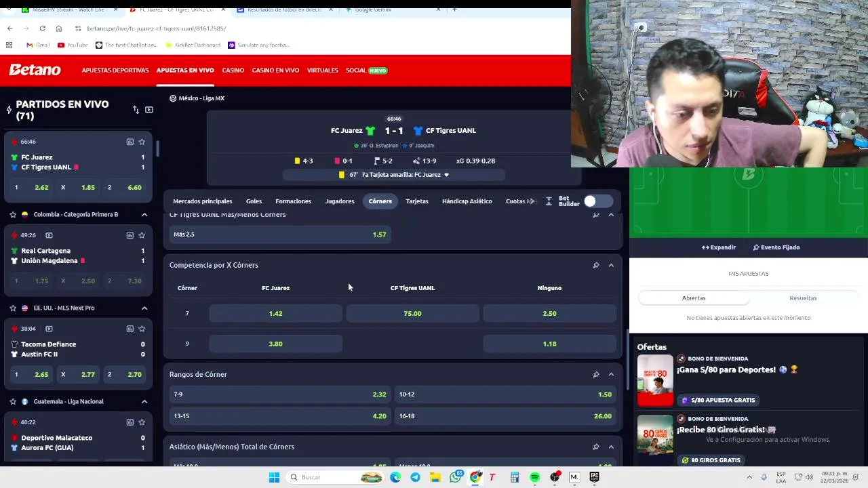Open Goles markets tab
This screenshot has height=488, width=868.
coord(254,201)
